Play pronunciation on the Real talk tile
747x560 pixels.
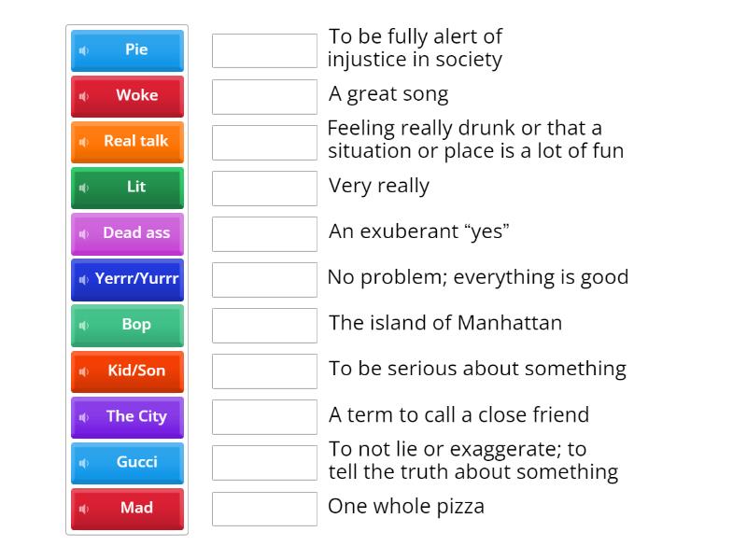point(82,142)
